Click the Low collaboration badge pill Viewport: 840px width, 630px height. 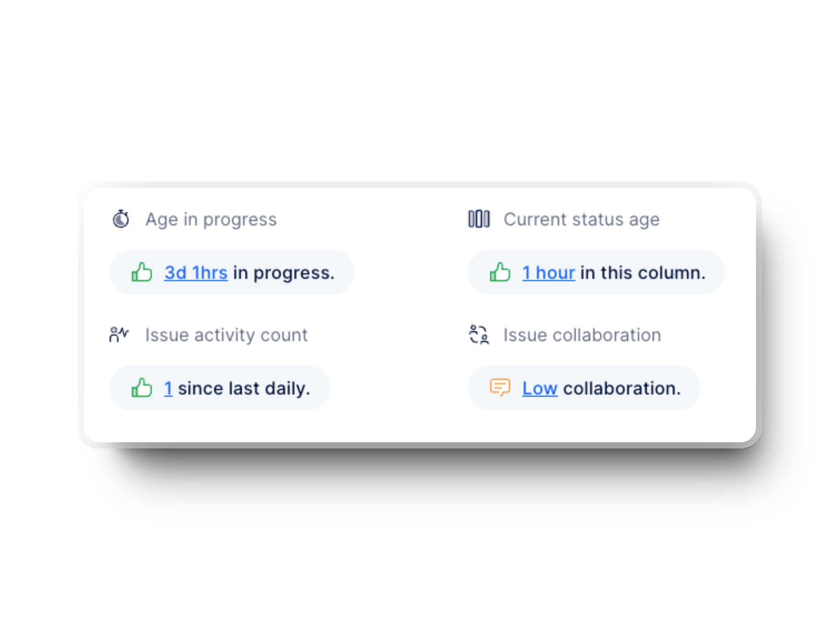584,388
